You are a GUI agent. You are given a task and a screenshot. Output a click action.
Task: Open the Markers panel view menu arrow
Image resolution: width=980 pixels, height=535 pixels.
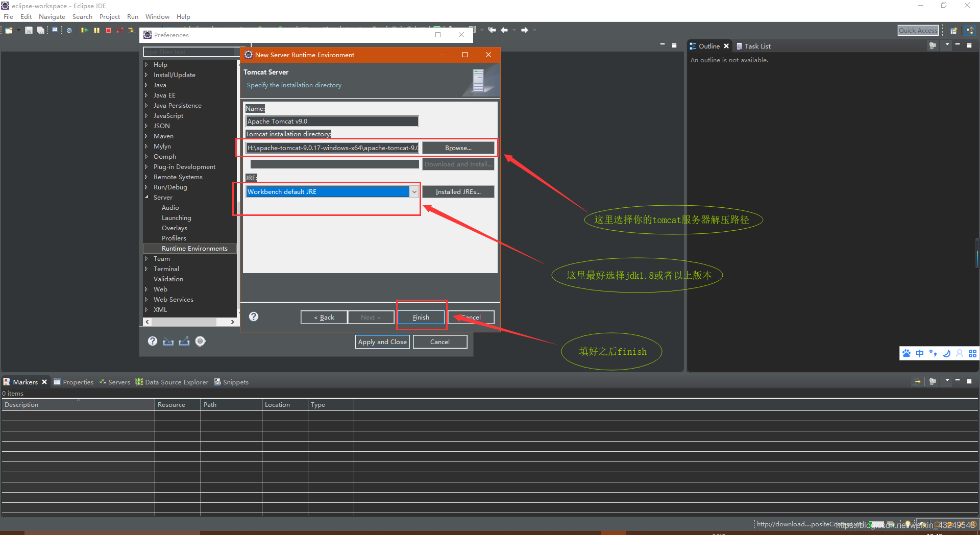[947, 381]
